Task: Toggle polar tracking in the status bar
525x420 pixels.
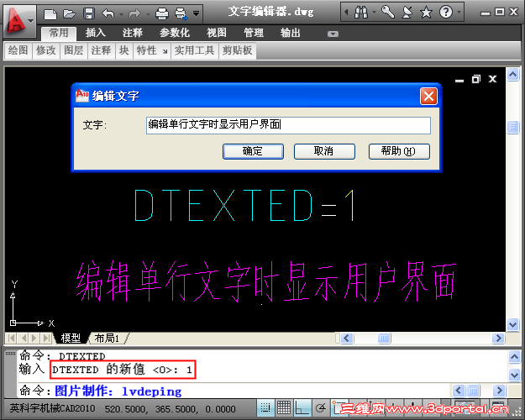Action: [x=321, y=408]
